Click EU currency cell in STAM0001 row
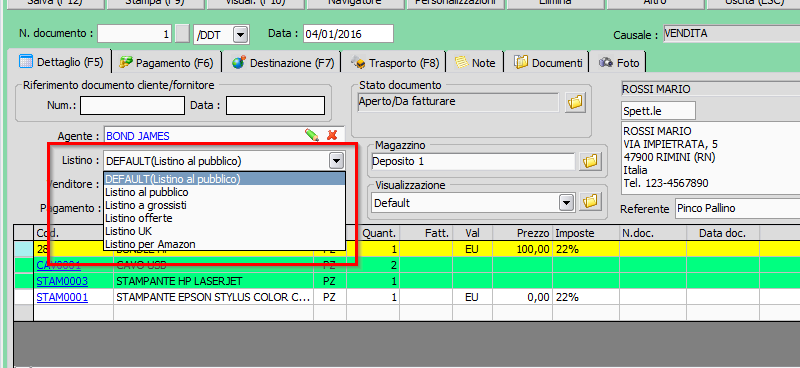 click(x=472, y=297)
